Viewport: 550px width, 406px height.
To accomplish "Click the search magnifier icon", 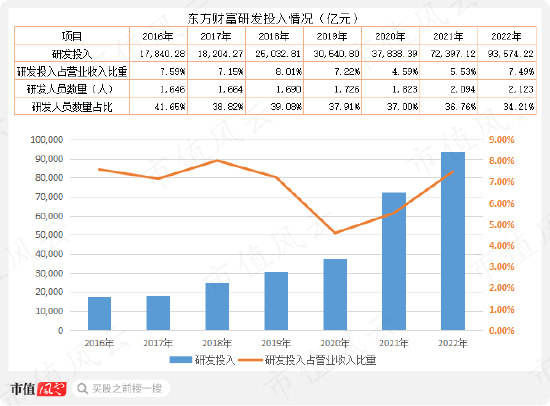I will coord(82,388).
